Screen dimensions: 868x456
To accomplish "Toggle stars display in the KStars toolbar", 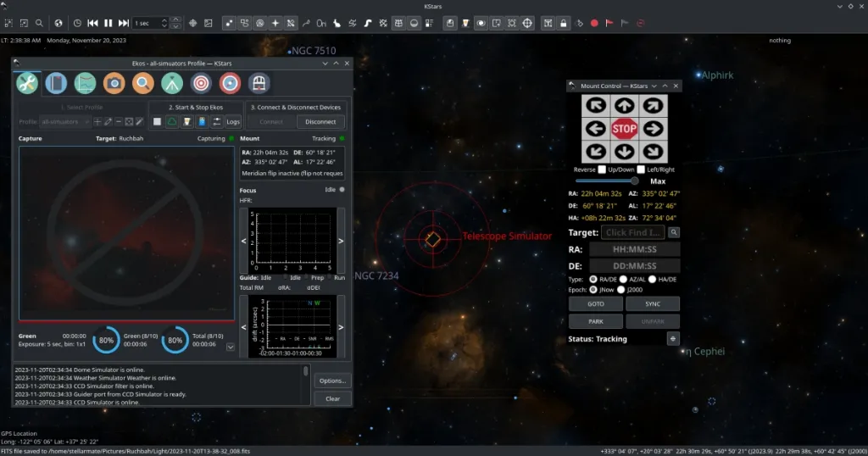I will [x=229, y=23].
